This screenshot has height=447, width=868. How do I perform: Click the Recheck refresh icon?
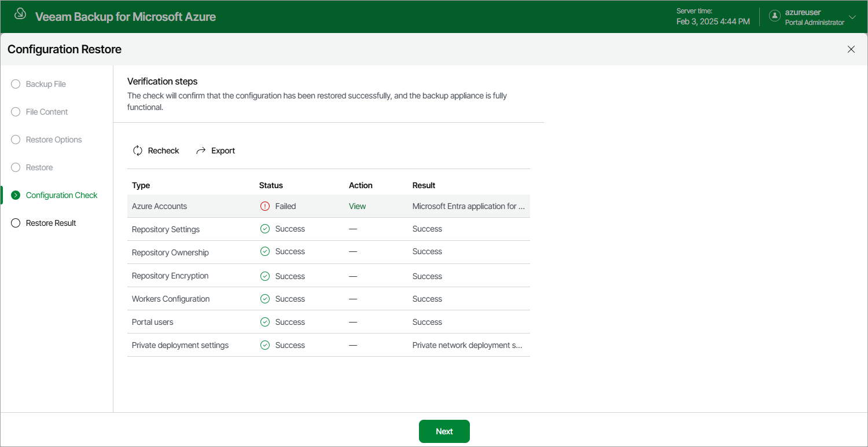pyautogui.click(x=138, y=151)
